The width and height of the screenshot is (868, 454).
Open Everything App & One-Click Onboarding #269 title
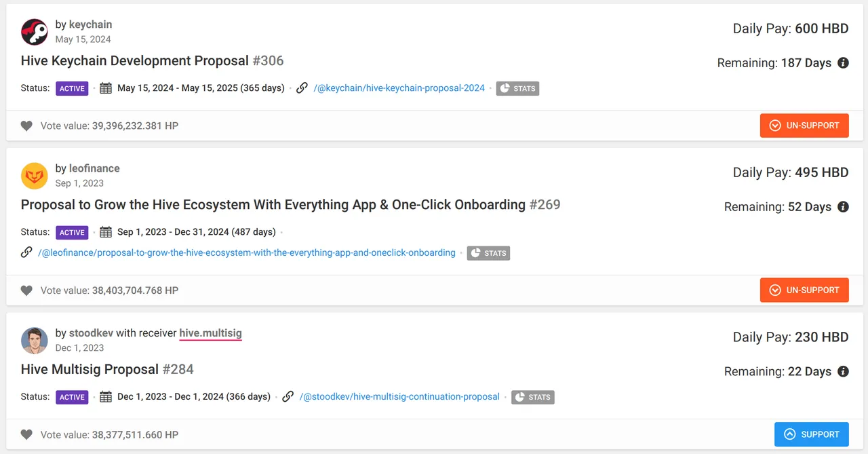(290, 204)
